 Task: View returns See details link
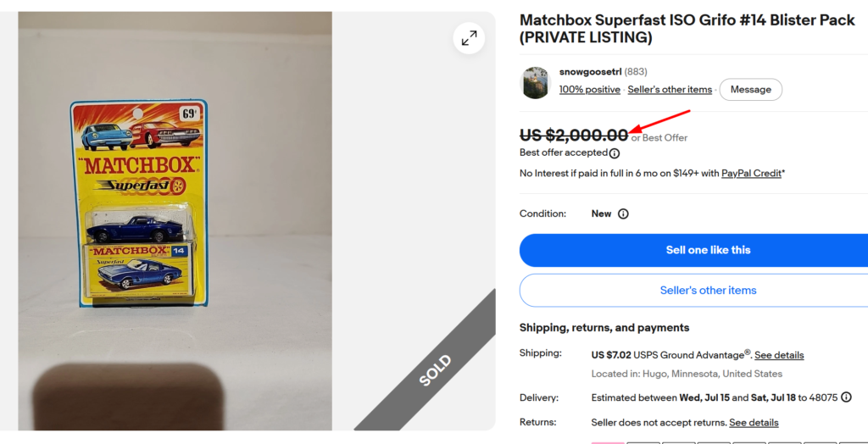[x=754, y=423]
